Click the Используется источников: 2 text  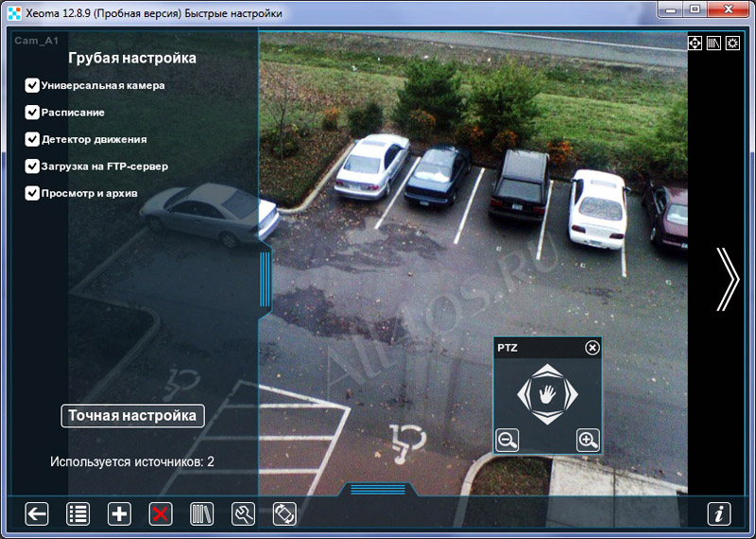pyautogui.click(x=132, y=461)
